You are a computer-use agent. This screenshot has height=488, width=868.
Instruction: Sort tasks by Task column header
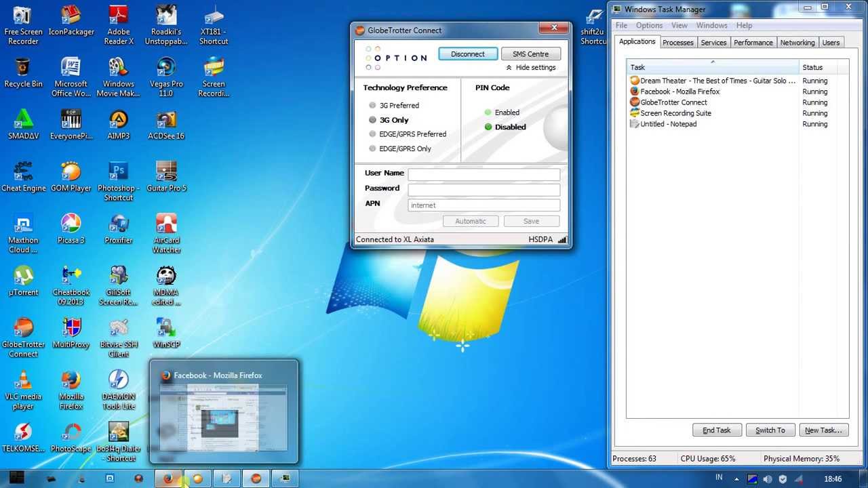coord(713,68)
